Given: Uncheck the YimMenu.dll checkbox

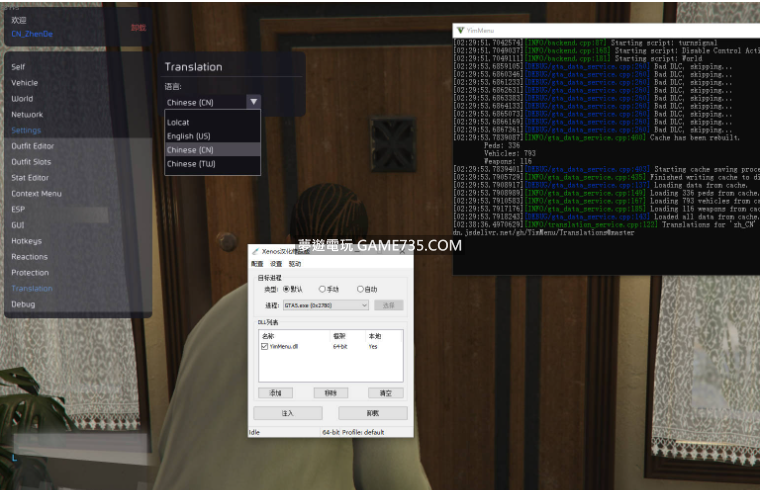Looking at the screenshot, I should click(264, 347).
